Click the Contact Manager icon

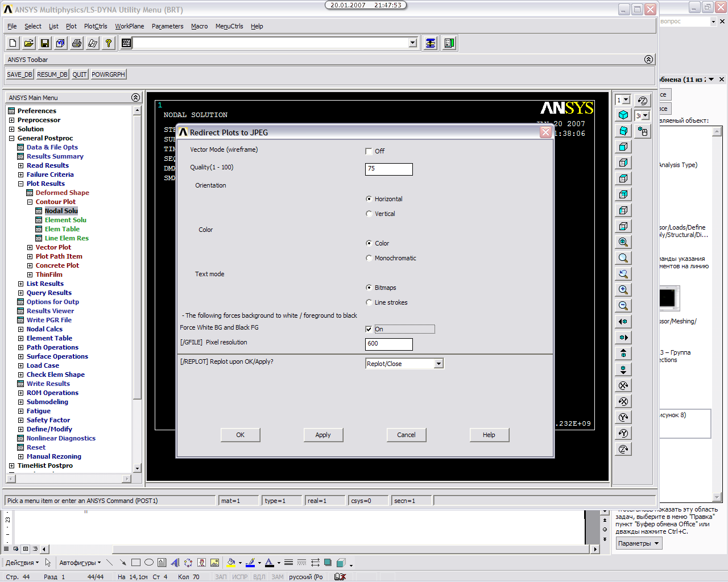click(x=449, y=43)
